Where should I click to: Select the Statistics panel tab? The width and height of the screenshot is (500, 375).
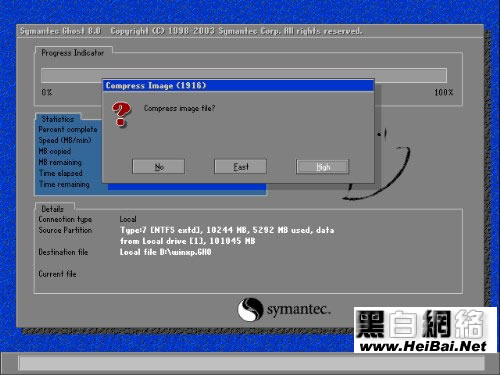[58, 119]
